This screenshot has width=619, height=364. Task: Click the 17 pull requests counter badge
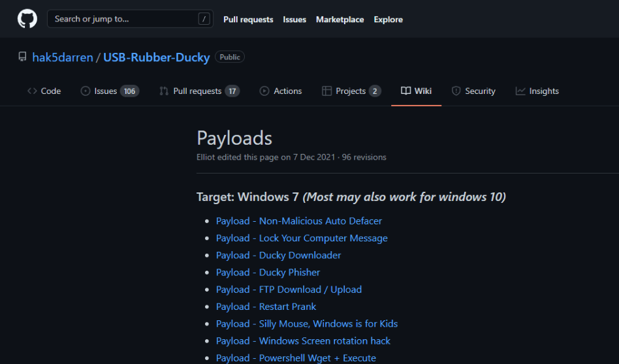[x=232, y=91]
